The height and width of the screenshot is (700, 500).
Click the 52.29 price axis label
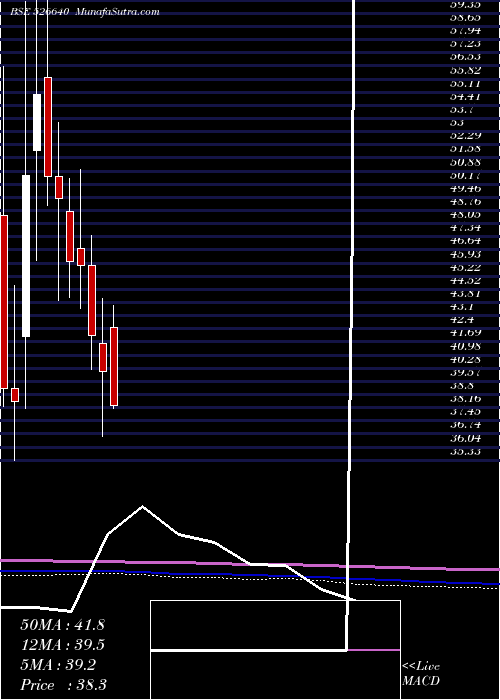pyautogui.click(x=465, y=136)
